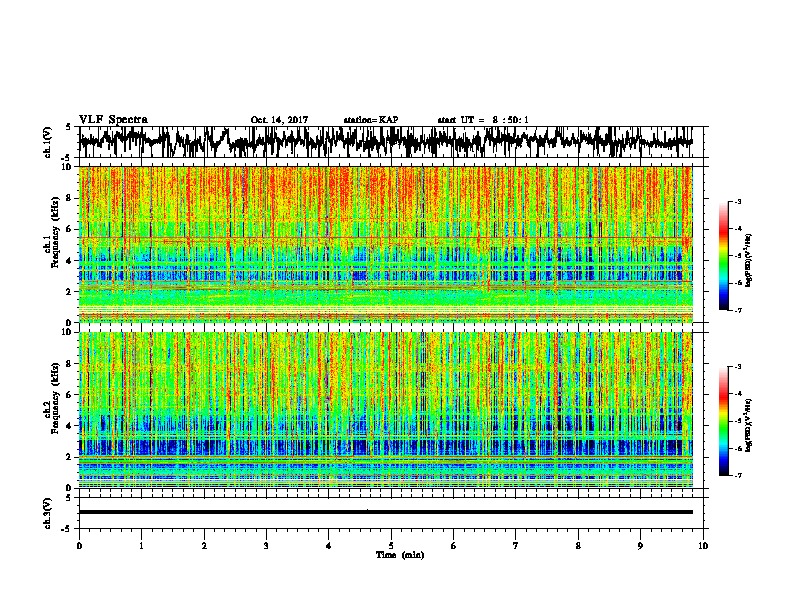792x612 pixels.
Task: Click time axis tick label '5'
Action: [x=391, y=546]
